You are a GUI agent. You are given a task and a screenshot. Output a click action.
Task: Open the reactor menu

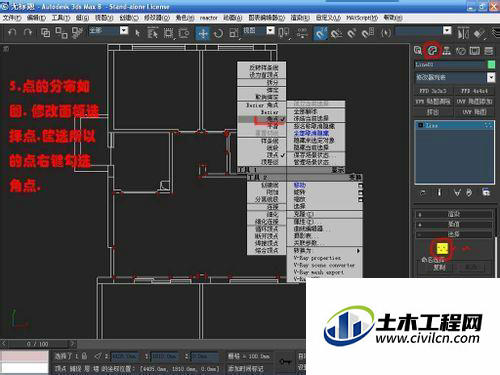(x=209, y=18)
